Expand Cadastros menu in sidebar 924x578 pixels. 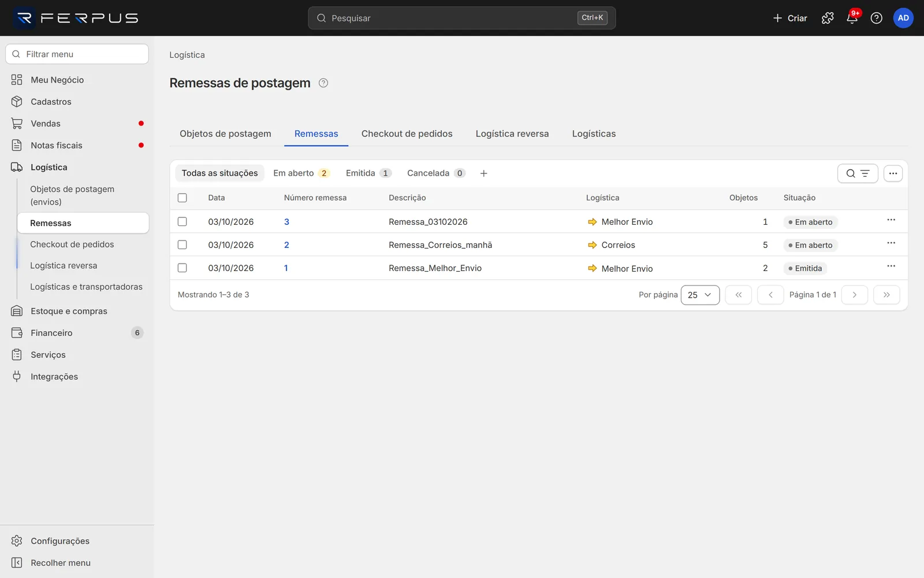pyautogui.click(x=77, y=102)
